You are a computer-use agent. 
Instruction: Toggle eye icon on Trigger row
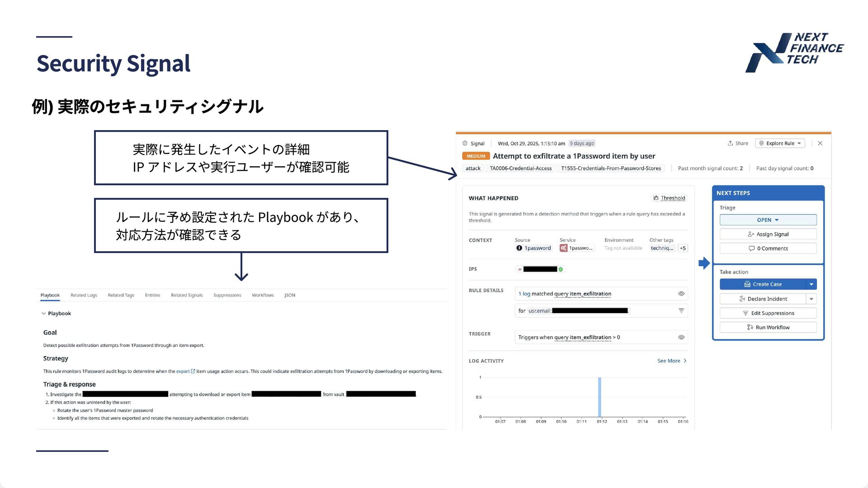point(681,338)
